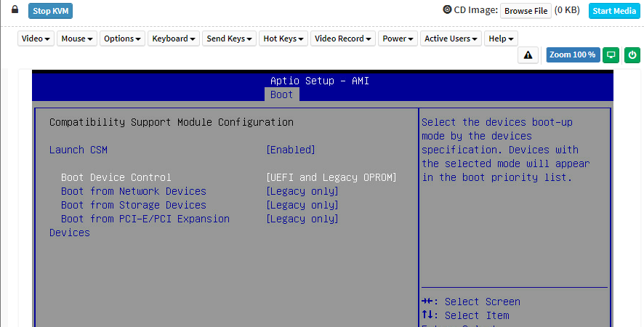The height and width of the screenshot is (327, 644).
Task: Click the [UEFI and Legacy OPROM] value
Action: 331,177
